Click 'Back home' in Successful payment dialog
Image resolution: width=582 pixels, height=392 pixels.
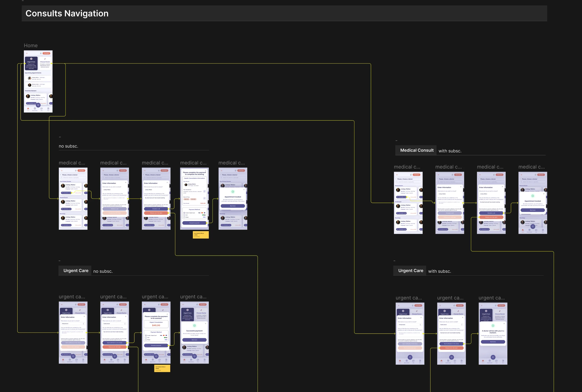(194, 340)
